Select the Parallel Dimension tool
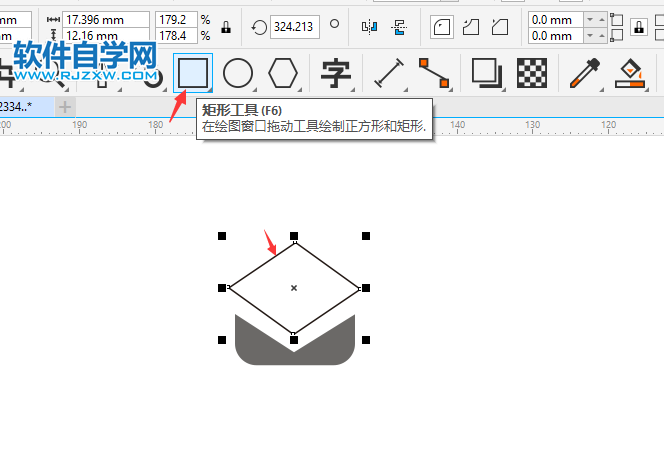Viewport: 664px width, 450px height. [389, 73]
